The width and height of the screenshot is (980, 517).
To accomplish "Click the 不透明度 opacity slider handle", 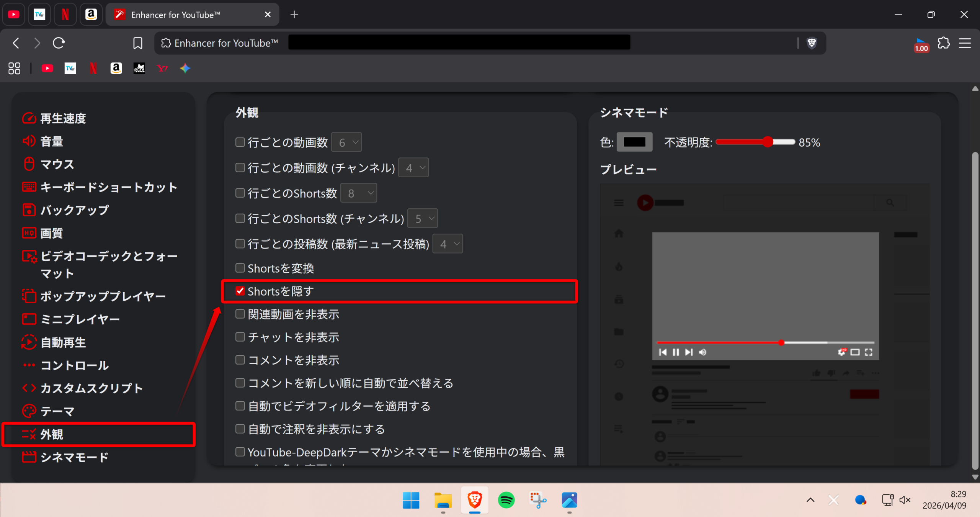I will 768,142.
